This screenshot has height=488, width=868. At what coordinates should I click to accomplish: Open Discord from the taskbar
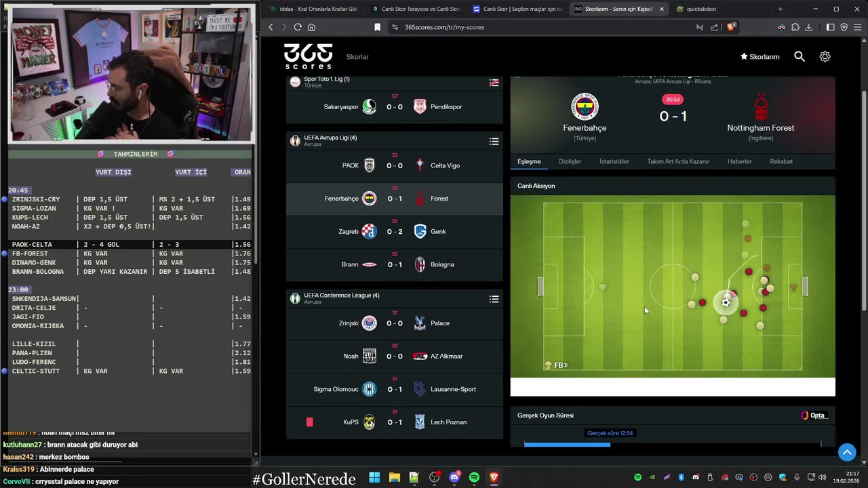point(454,477)
